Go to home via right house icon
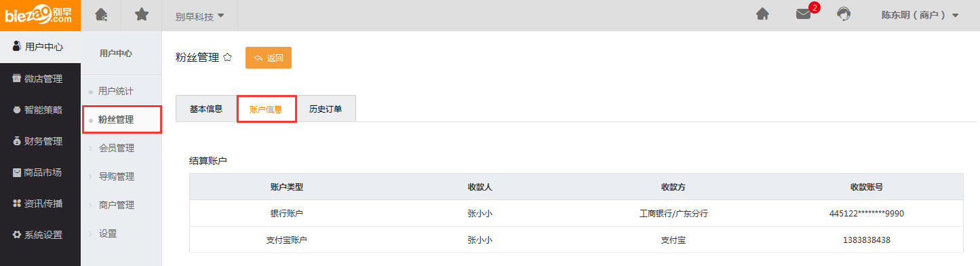This screenshot has width=980, height=266. click(763, 14)
